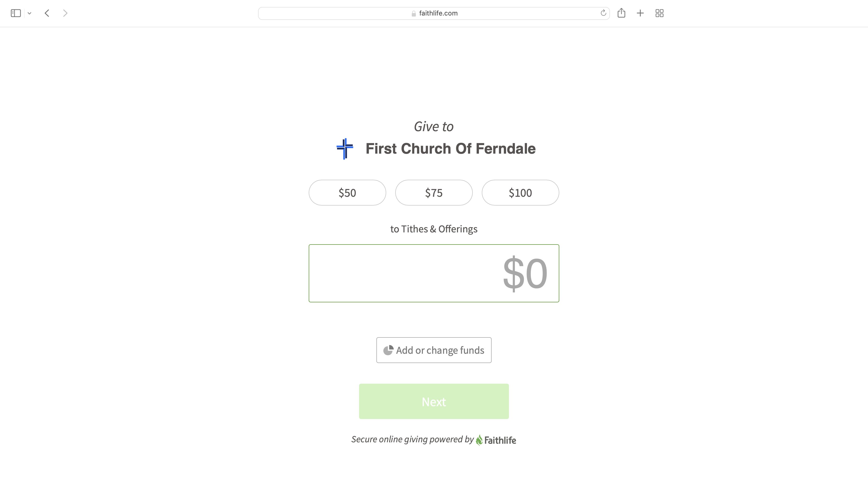Go forward to the next page
Screen dimensions: 868x488
click(65, 13)
